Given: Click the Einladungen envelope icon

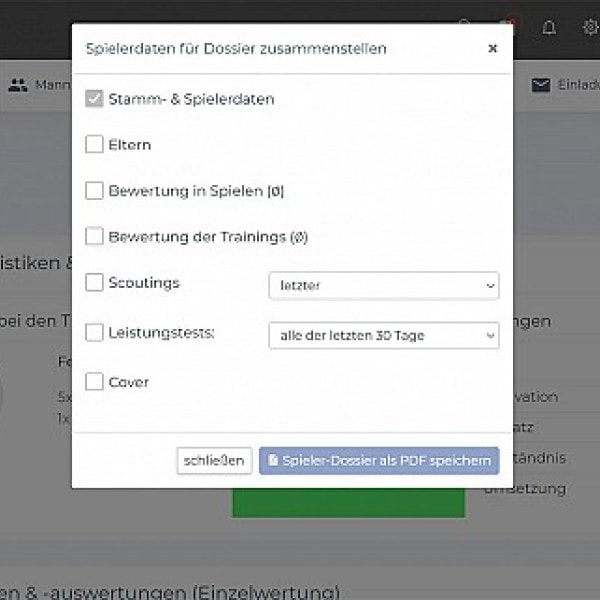Looking at the screenshot, I should [541, 85].
